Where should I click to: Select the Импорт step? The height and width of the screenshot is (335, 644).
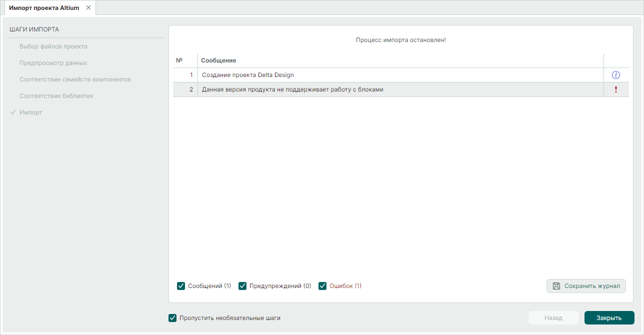(x=30, y=112)
